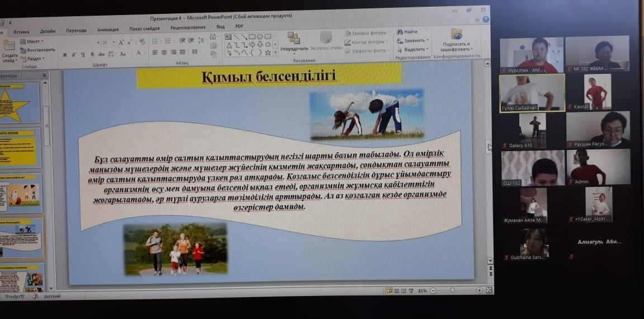
Task: Select the yellow star slide thumbnail
Action: click(21, 103)
